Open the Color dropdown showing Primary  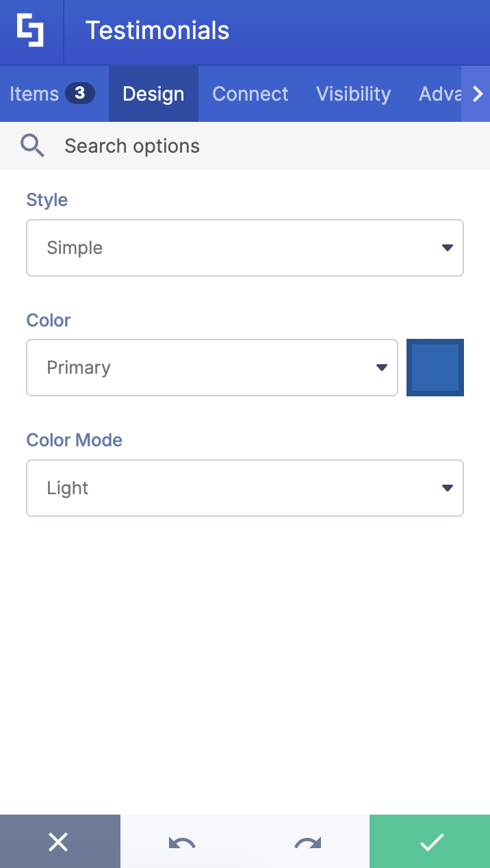pos(212,368)
